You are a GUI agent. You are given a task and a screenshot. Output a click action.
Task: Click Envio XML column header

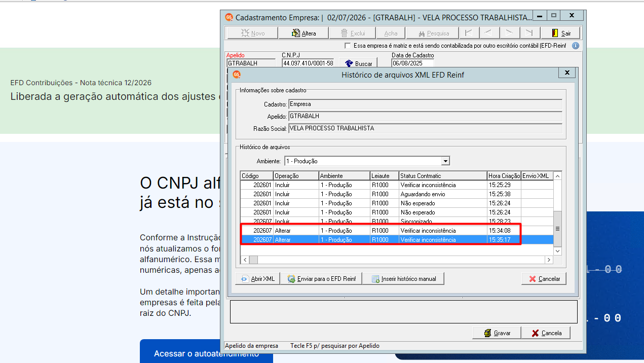(x=537, y=176)
